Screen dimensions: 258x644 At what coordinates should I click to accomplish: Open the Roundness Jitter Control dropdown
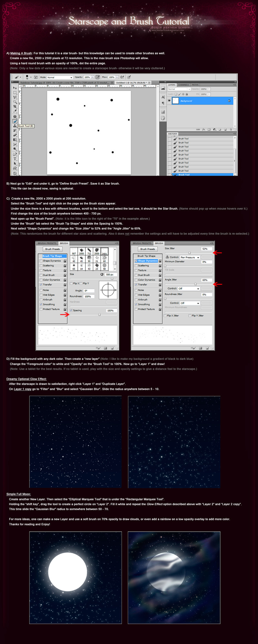[190, 303]
